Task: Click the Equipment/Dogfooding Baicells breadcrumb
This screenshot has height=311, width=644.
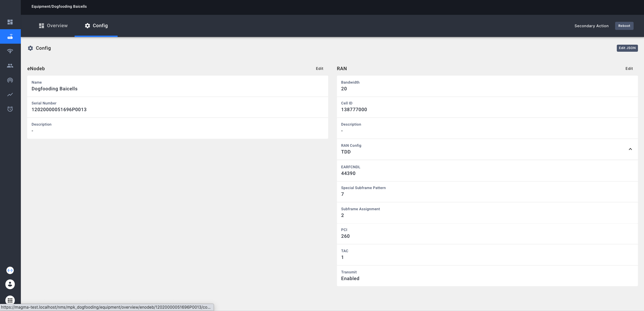Action: [x=59, y=6]
